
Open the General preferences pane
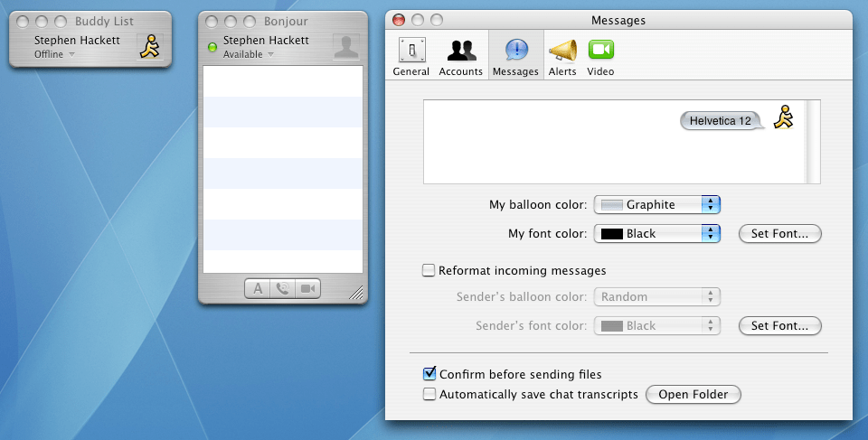click(x=411, y=56)
